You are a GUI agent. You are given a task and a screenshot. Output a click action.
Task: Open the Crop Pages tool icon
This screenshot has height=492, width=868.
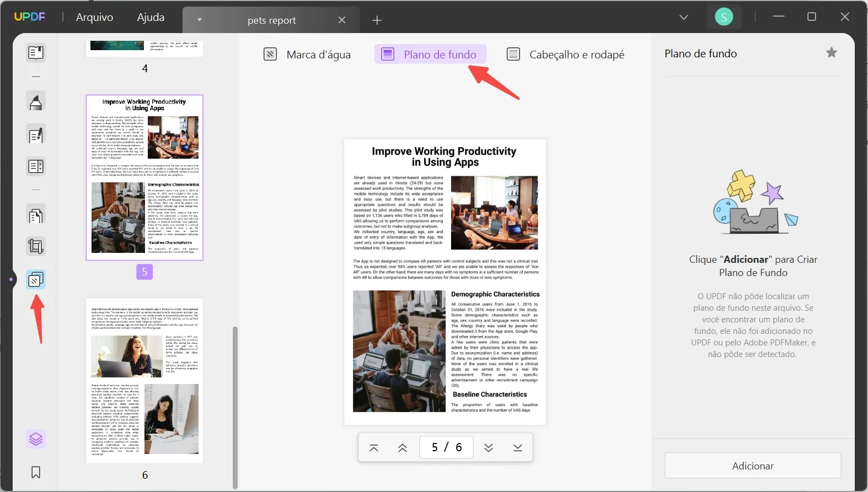36,246
